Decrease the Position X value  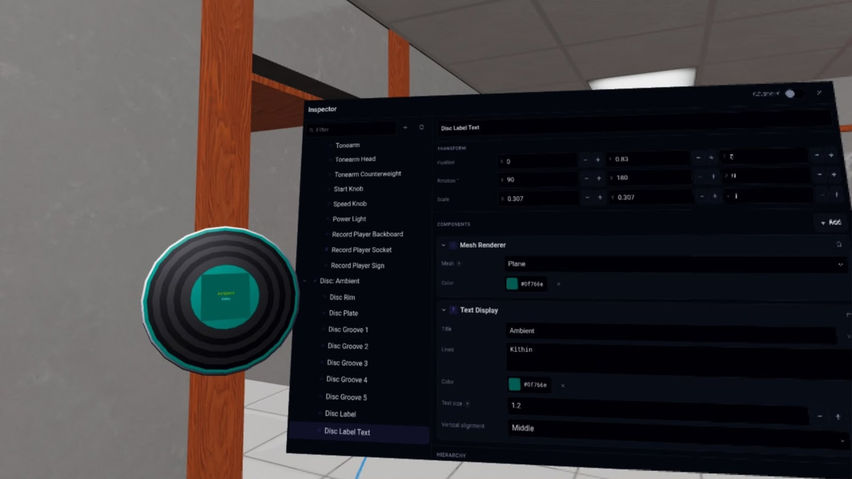[585, 160]
